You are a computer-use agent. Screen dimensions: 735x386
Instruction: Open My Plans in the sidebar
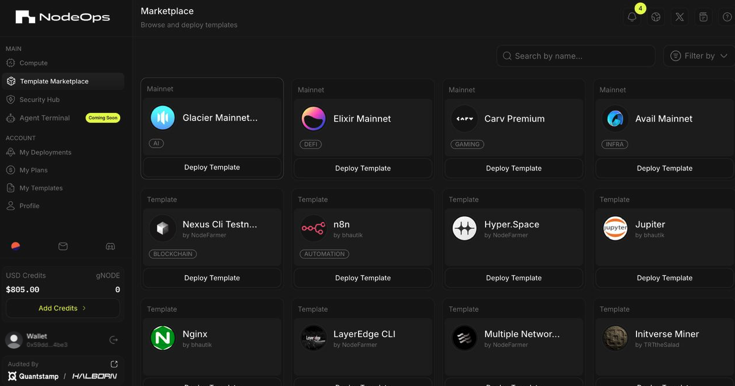point(63,170)
